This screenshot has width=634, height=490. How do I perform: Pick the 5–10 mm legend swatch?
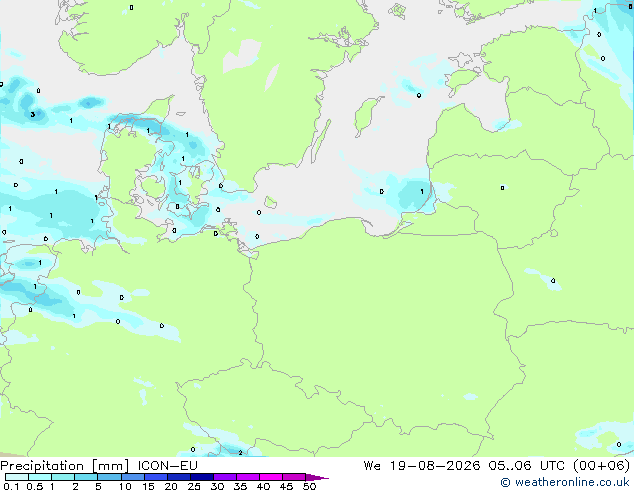109,477
